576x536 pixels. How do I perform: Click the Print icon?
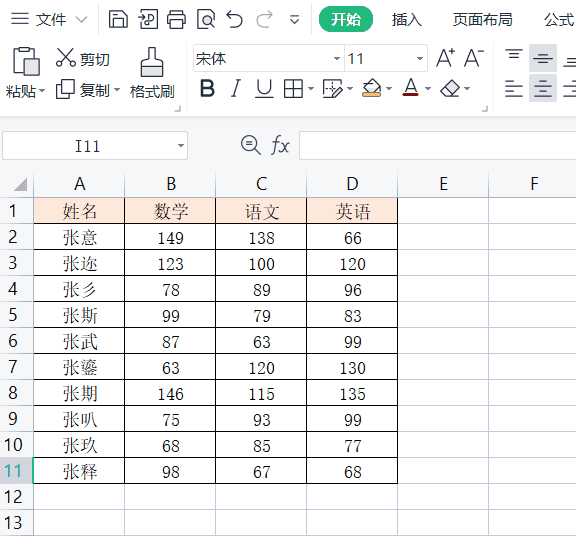(176, 19)
